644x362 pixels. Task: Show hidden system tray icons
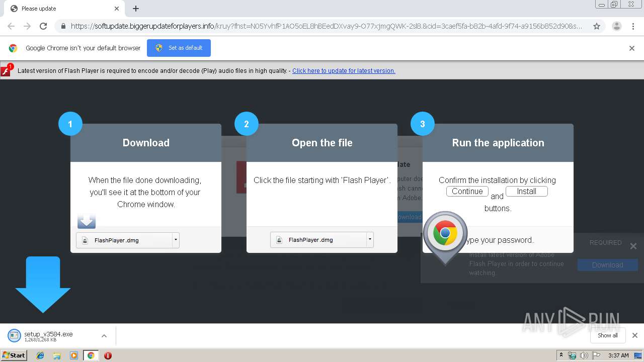(x=561, y=355)
